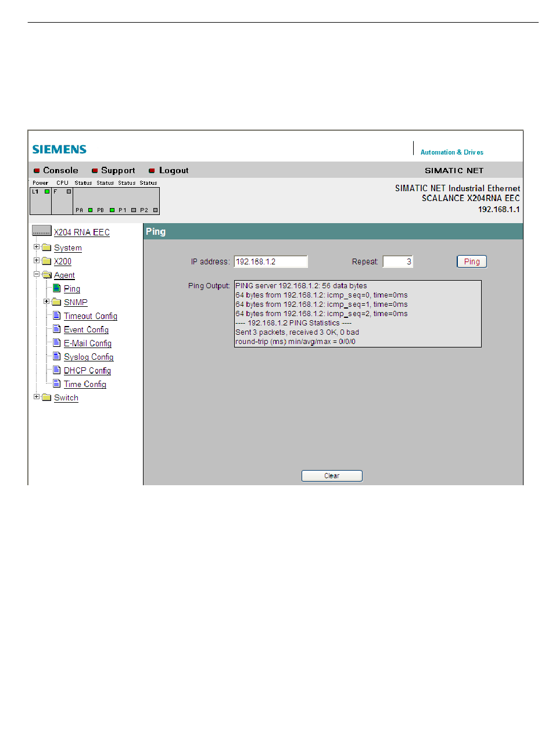Open the X200 link in tree
552x756 pixels.
tap(63, 261)
